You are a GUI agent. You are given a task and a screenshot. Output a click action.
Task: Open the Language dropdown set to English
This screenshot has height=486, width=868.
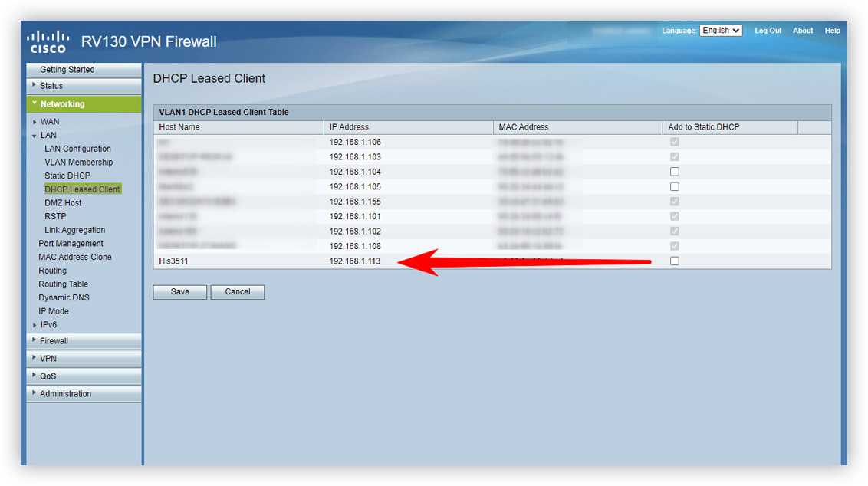720,31
